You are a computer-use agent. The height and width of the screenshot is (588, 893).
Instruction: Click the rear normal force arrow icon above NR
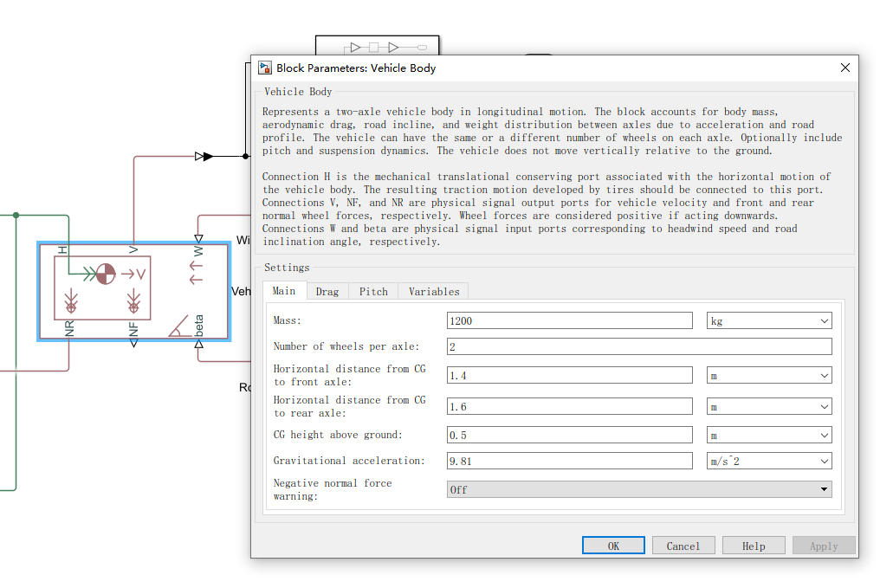coord(71,301)
